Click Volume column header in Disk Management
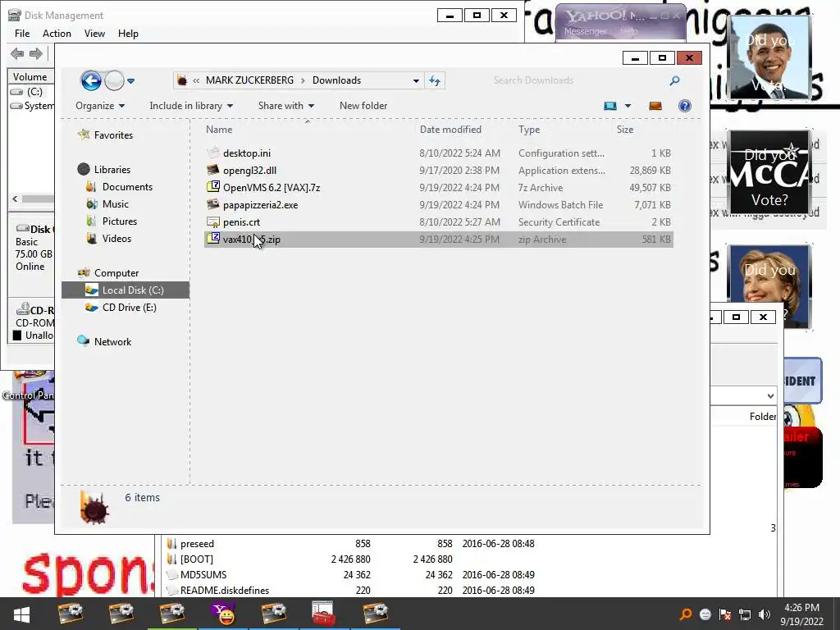This screenshot has height=630, width=840. coord(30,76)
